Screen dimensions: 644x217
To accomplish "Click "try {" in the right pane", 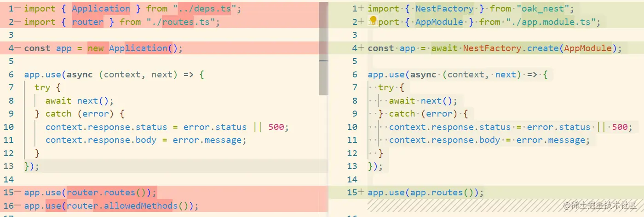I will (391, 88).
